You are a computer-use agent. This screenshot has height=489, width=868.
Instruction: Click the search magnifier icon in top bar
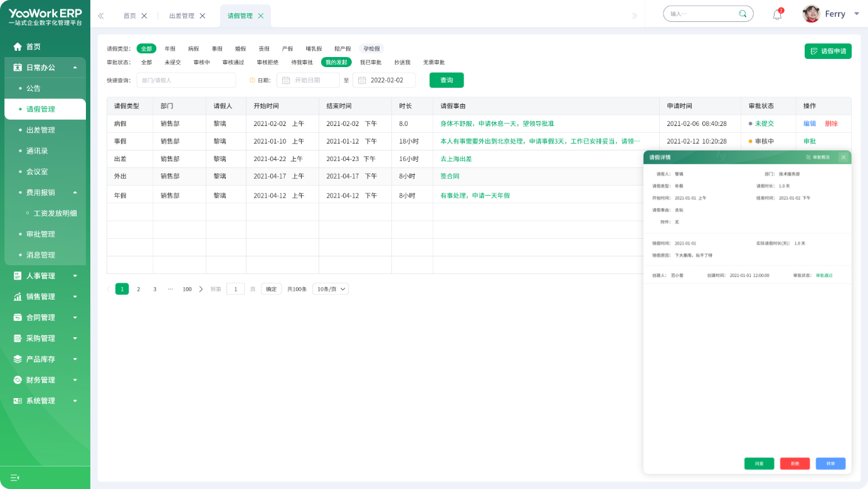(743, 14)
